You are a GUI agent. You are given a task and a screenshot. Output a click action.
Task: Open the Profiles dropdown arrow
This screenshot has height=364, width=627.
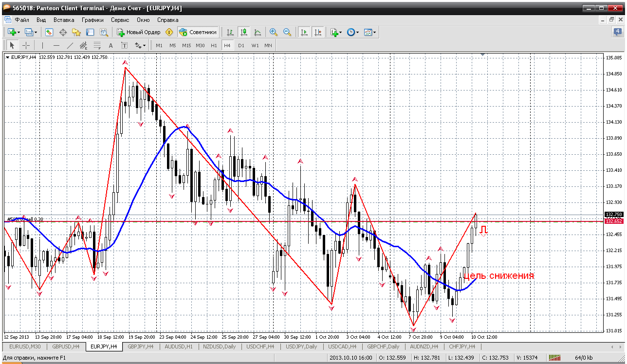tap(36, 32)
